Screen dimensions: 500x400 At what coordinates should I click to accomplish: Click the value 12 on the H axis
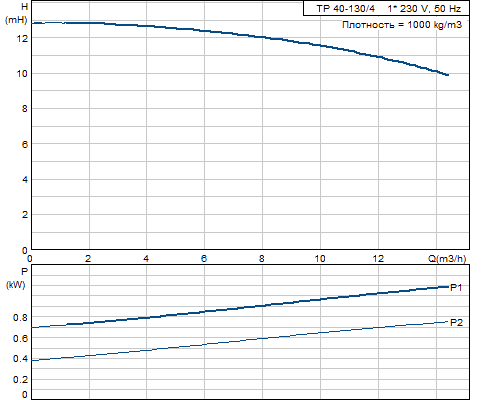[x=22, y=38]
